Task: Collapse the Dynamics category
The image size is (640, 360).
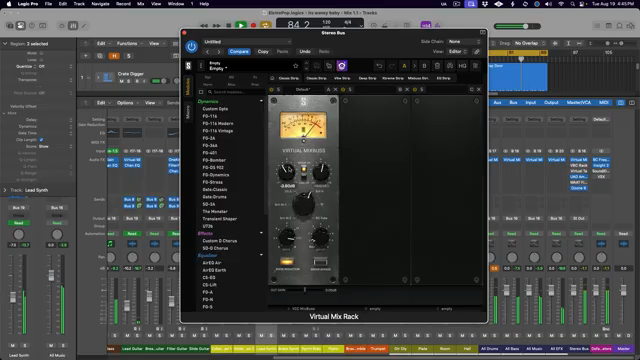Action: pos(261,101)
